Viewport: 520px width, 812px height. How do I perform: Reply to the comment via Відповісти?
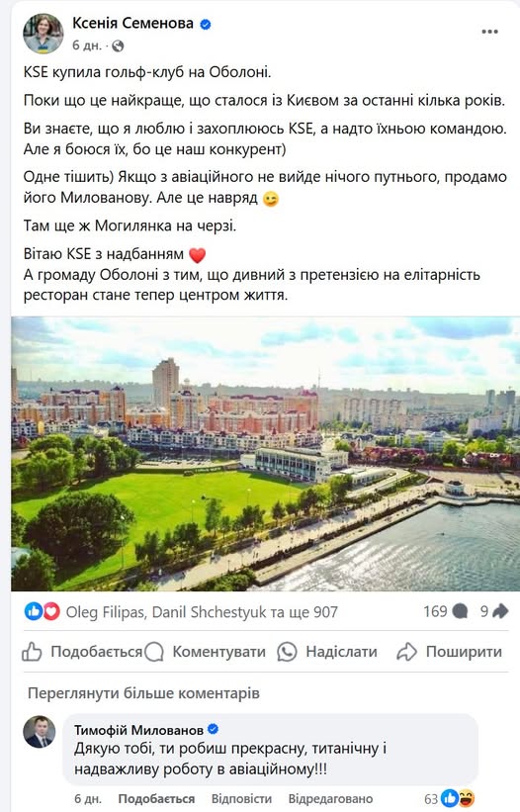coord(241,798)
